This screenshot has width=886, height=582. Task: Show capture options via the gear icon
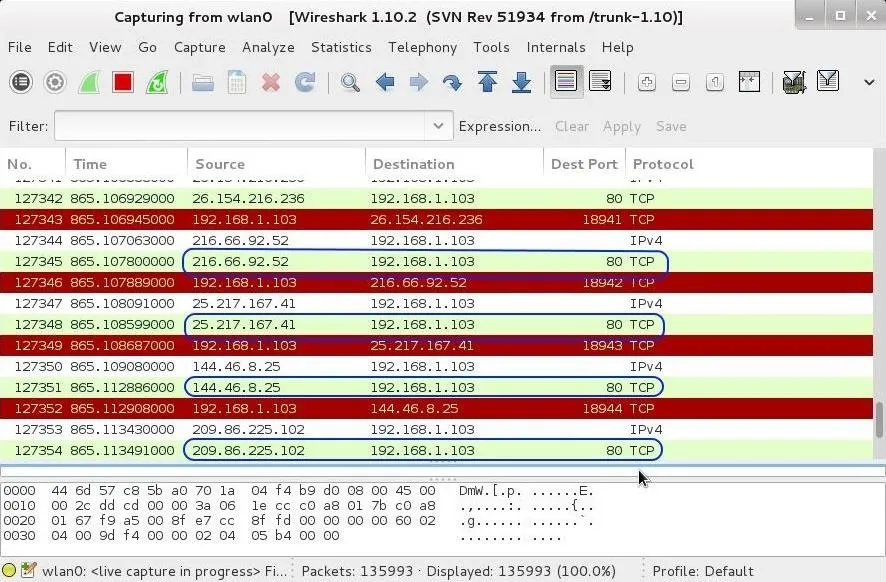tap(55, 82)
